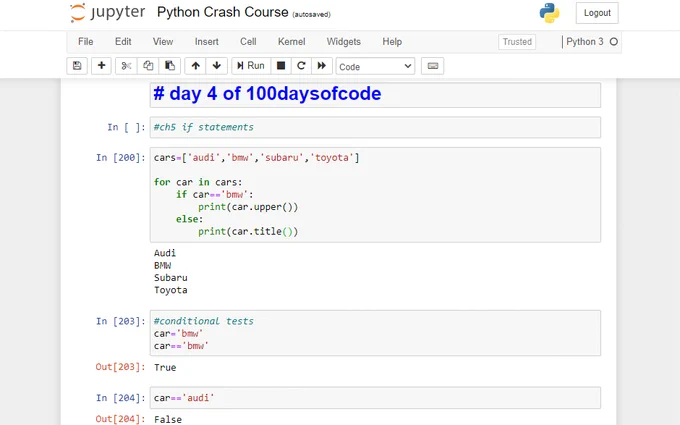Interrupt the kernel with stop icon

[281, 66]
